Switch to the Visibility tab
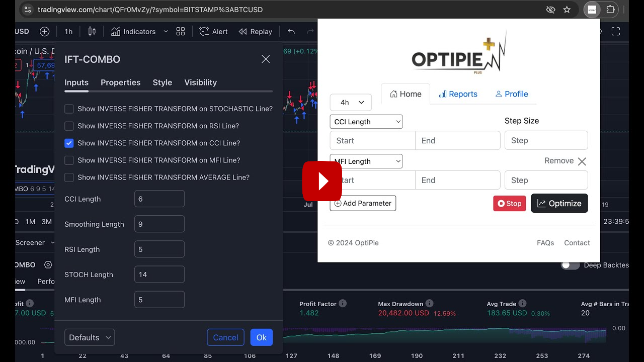The image size is (644, 362). (201, 82)
